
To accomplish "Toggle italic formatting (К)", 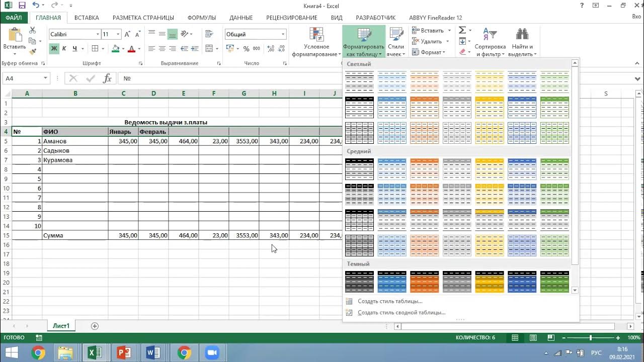I will [x=64, y=49].
